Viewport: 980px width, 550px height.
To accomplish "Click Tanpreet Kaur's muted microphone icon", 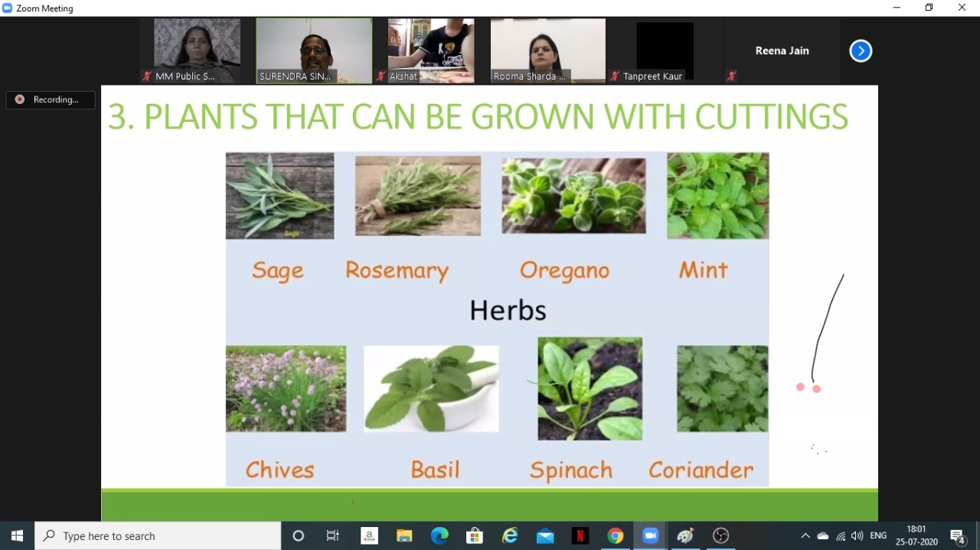I will [615, 76].
